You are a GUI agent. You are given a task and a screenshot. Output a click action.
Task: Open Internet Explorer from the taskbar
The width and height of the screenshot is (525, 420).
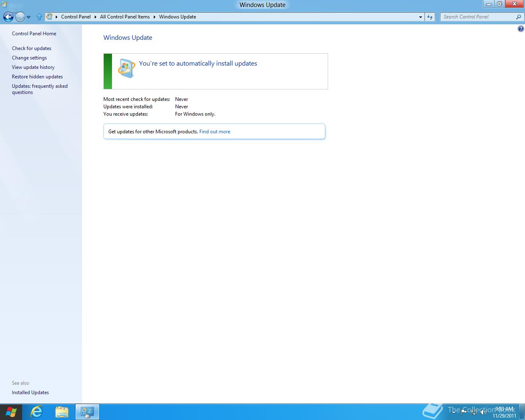37,412
